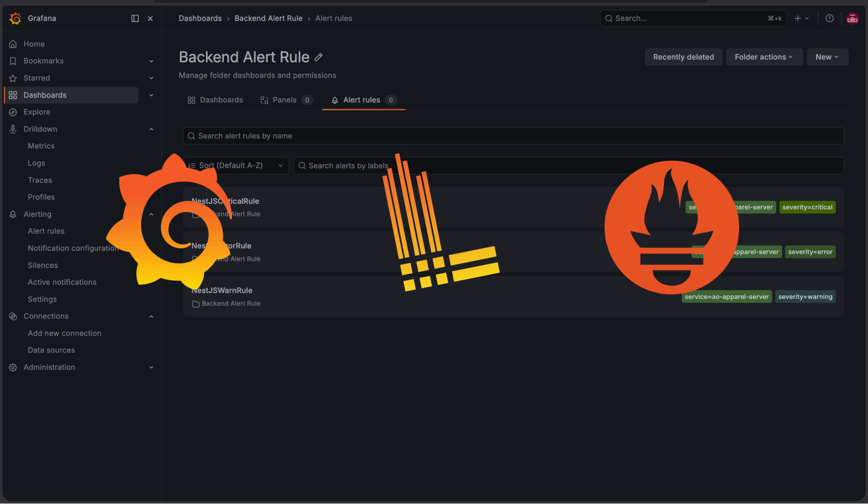Go to Backend Alert Rule breadcrumb

pos(268,19)
